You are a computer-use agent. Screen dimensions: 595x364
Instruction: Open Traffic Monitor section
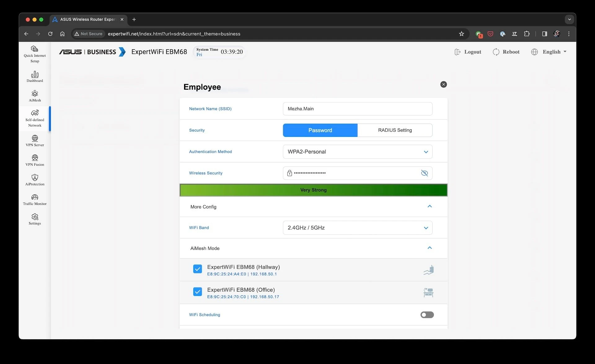coord(35,200)
